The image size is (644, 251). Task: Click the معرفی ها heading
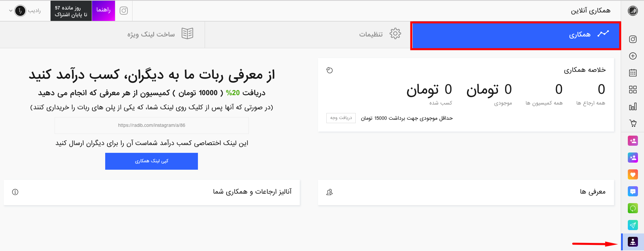coord(593,192)
